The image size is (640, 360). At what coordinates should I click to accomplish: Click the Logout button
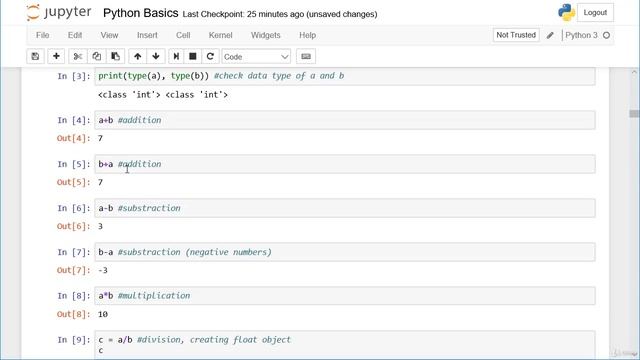tap(595, 13)
